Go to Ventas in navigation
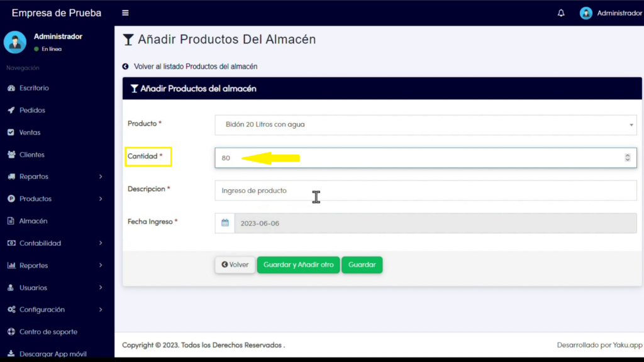 [x=29, y=132]
